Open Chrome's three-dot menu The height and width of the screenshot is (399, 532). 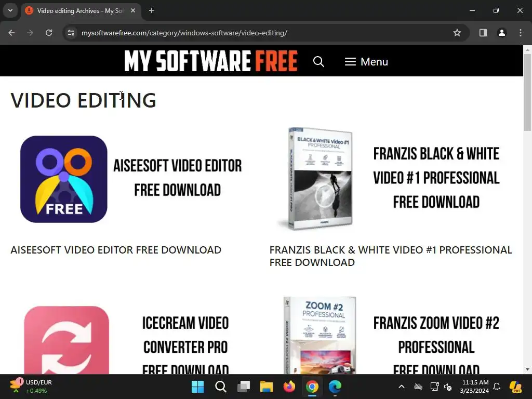(x=521, y=33)
